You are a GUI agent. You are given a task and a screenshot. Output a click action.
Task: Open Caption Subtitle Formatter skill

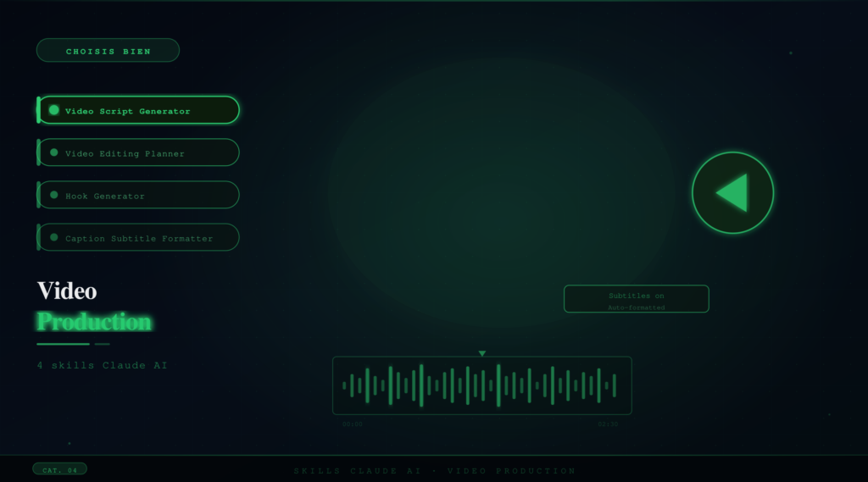[139, 238]
